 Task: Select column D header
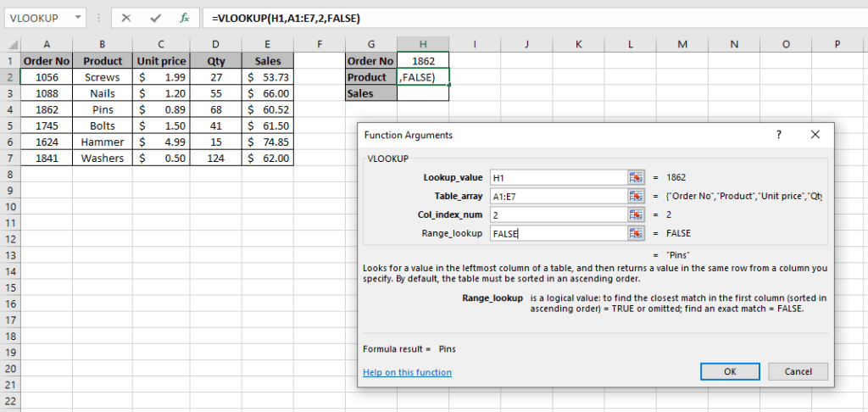216,45
